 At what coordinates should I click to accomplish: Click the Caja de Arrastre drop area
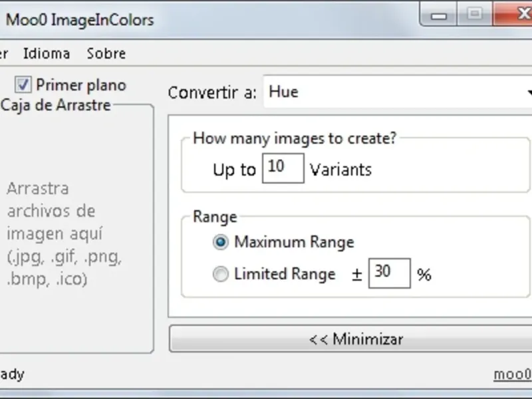point(76,233)
